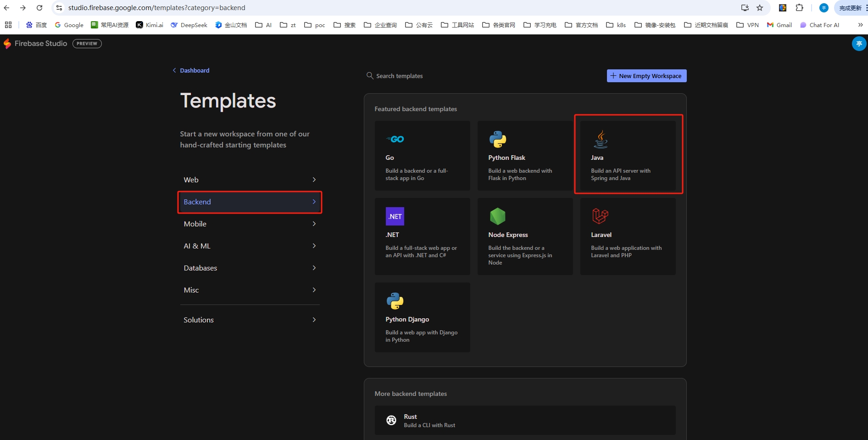Open the browser extensions puzzle icon

(799, 8)
